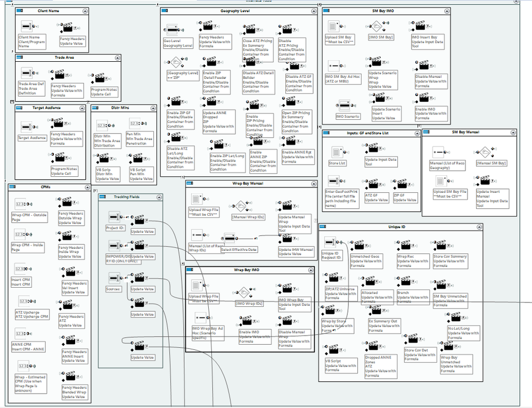This screenshot has height=408, width=532.
Task: Select the Enter GeoFootPrint File text box tool
Action: click(x=333, y=181)
